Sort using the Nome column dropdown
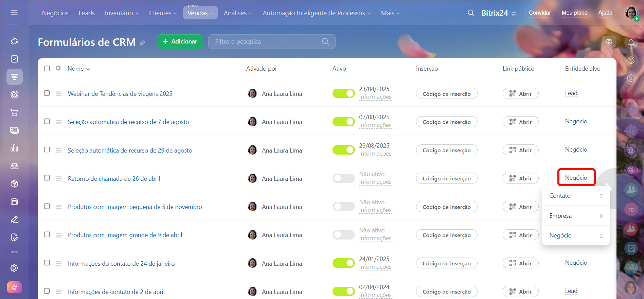Viewport: 644px width, 299px height. coord(79,69)
